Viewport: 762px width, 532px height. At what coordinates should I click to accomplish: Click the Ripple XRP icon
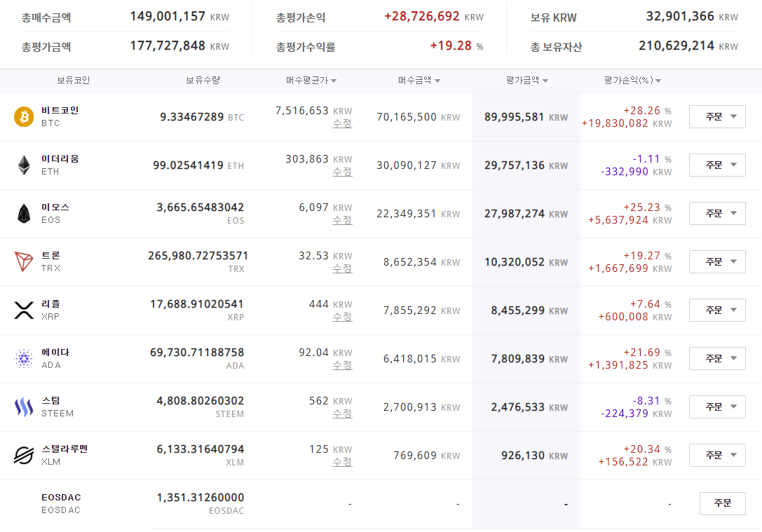(24, 311)
